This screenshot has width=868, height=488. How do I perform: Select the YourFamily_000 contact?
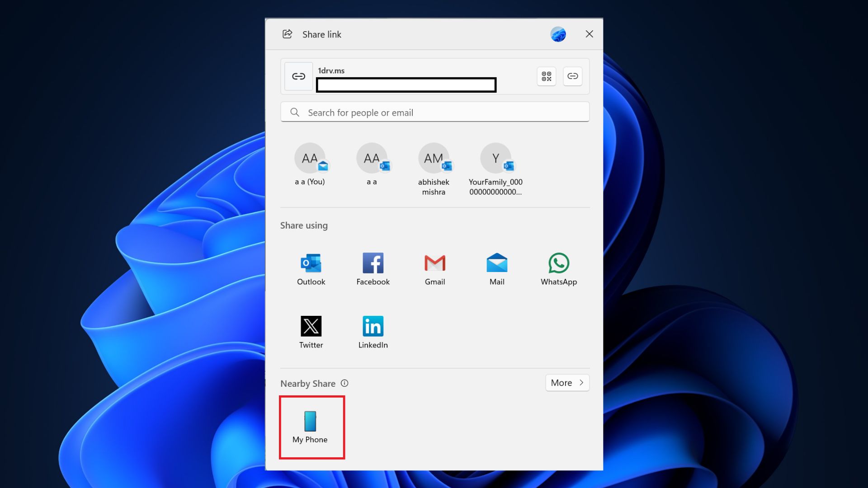(495, 169)
